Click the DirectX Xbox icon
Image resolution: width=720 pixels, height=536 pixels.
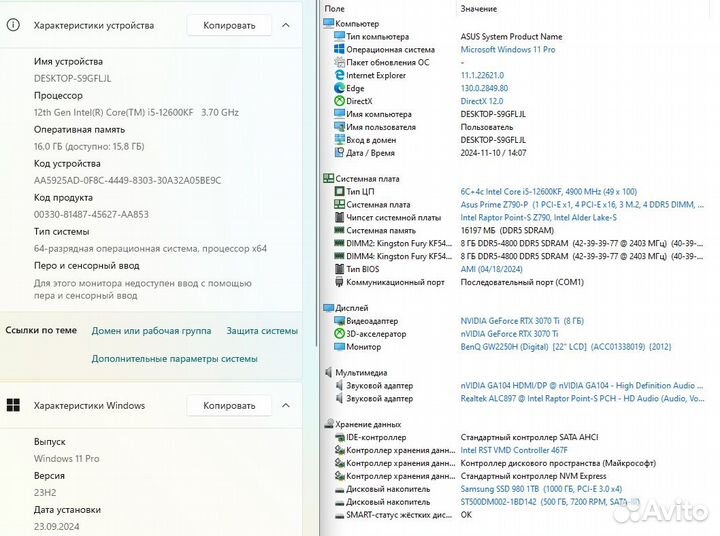pyautogui.click(x=339, y=101)
